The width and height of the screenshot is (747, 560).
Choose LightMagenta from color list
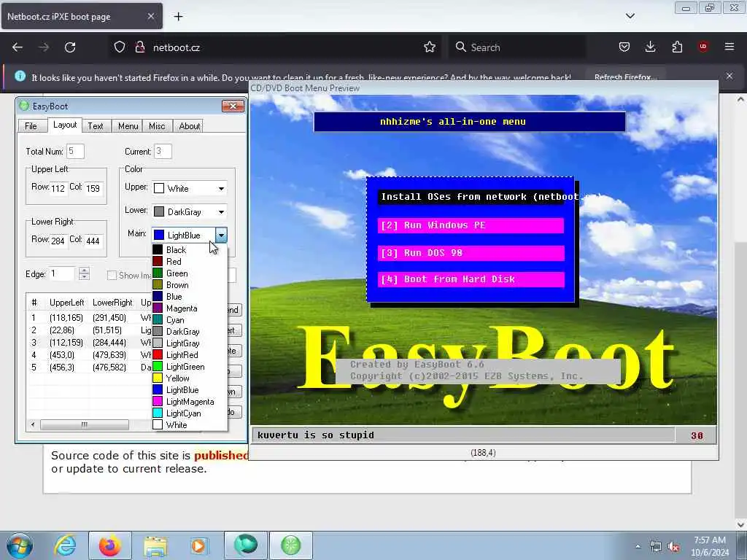pos(189,402)
